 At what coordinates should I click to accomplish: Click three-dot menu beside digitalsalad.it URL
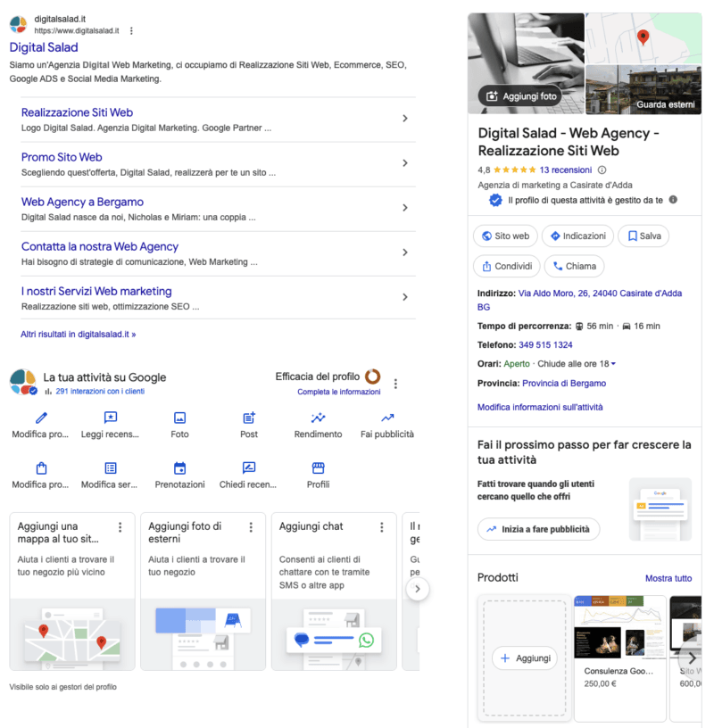[131, 30]
